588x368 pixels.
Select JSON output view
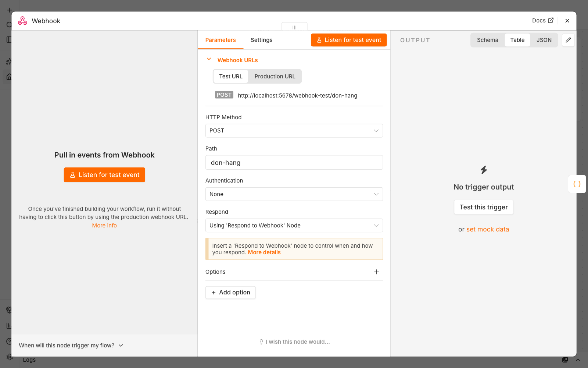coord(544,40)
